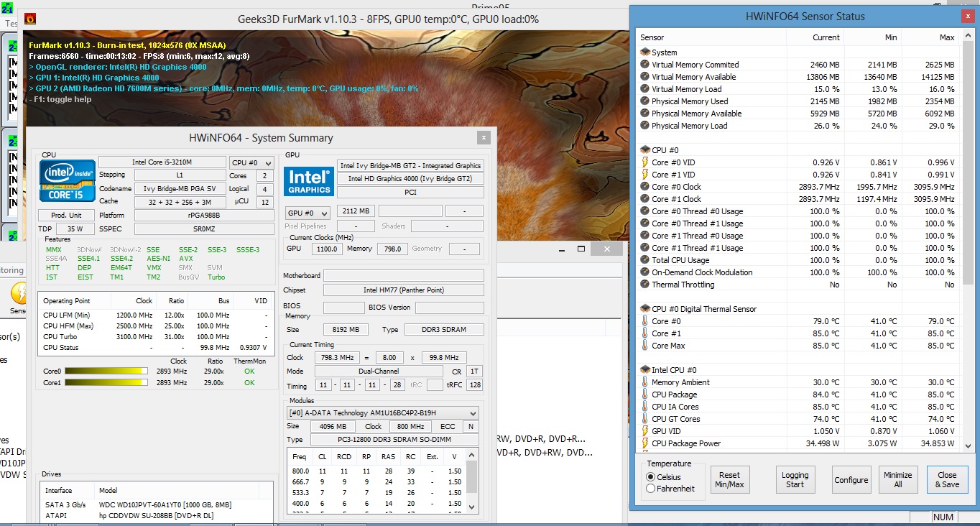Click thermometer icon beside Core Max
This screenshot has height=526, width=980.
(x=645, y=346)
